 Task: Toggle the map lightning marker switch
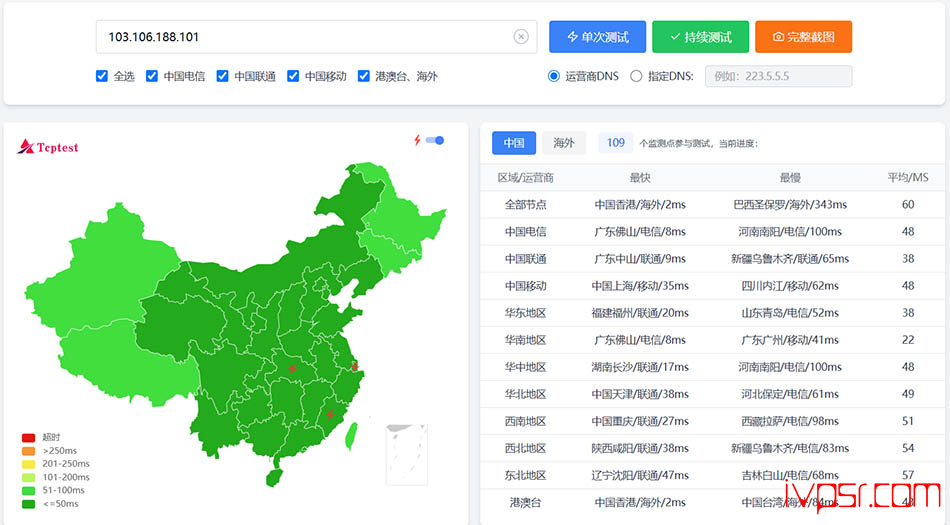tap(435, 140)
